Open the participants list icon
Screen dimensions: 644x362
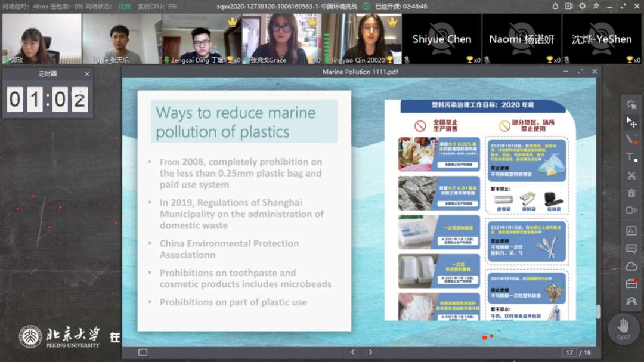pos(631,302)
